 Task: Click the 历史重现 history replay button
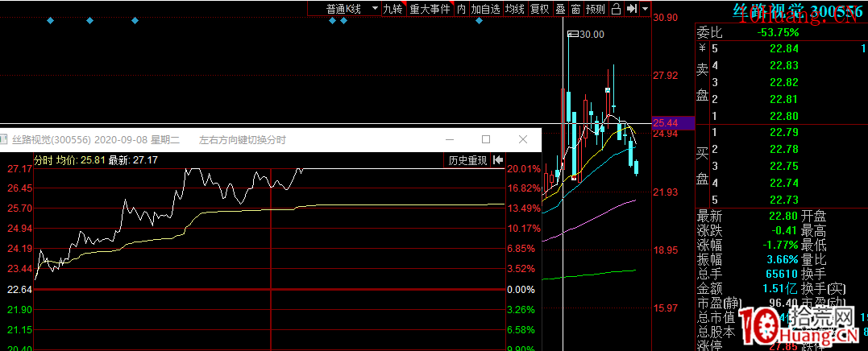[467, 160]
